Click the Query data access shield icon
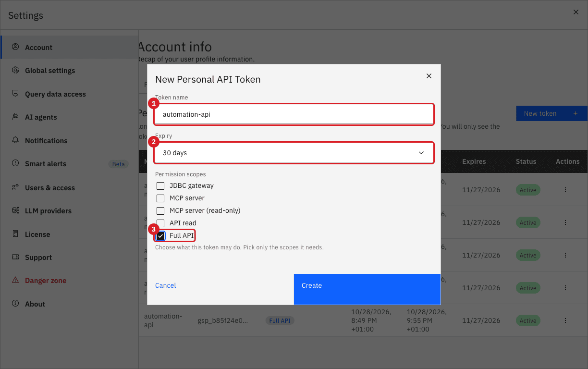This screenshot has width=588, height=369. click(15, 94)
